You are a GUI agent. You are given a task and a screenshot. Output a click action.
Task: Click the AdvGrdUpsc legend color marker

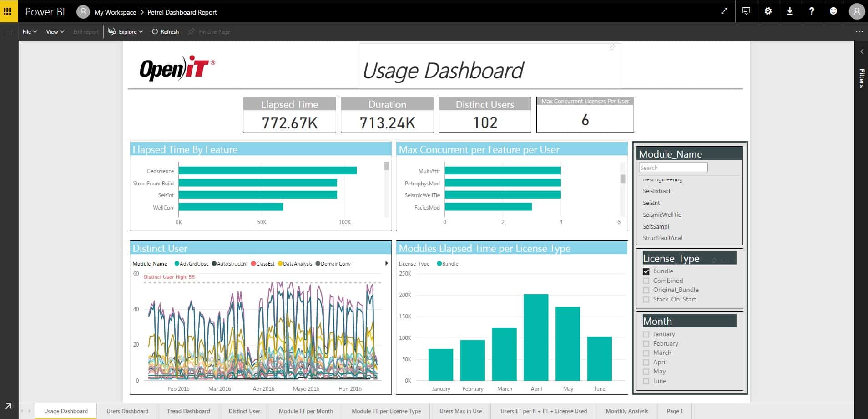177,264
